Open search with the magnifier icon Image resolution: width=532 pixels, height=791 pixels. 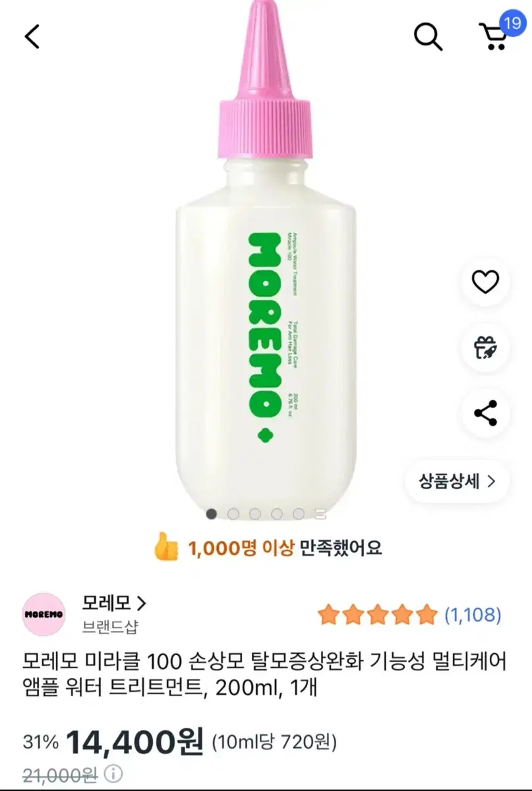(x=428, y=37)
